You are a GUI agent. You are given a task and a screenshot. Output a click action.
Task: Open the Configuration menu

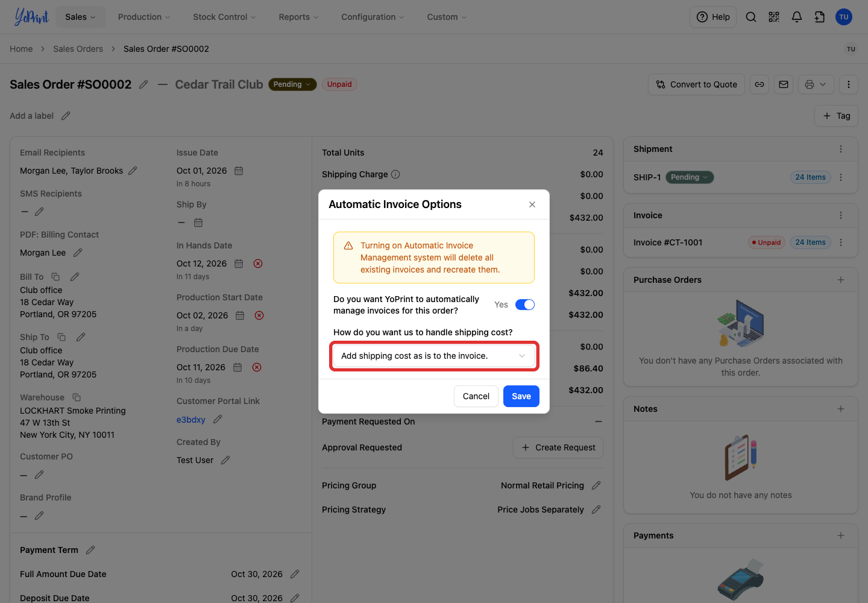[x=373, y=17]
